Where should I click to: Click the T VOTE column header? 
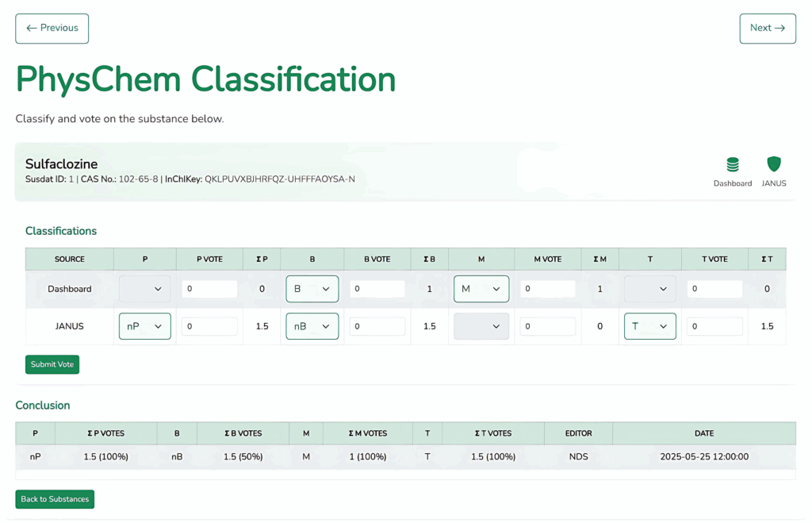point(714,260)
